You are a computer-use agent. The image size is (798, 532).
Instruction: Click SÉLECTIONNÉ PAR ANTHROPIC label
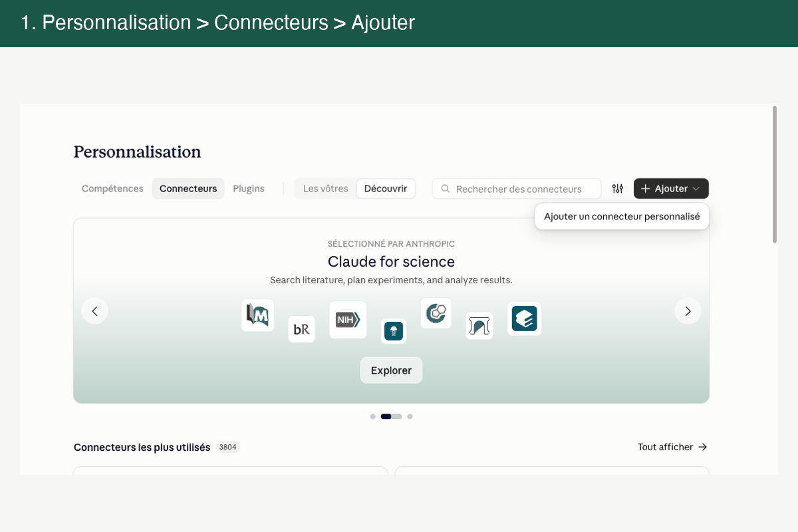click(391, 244)
